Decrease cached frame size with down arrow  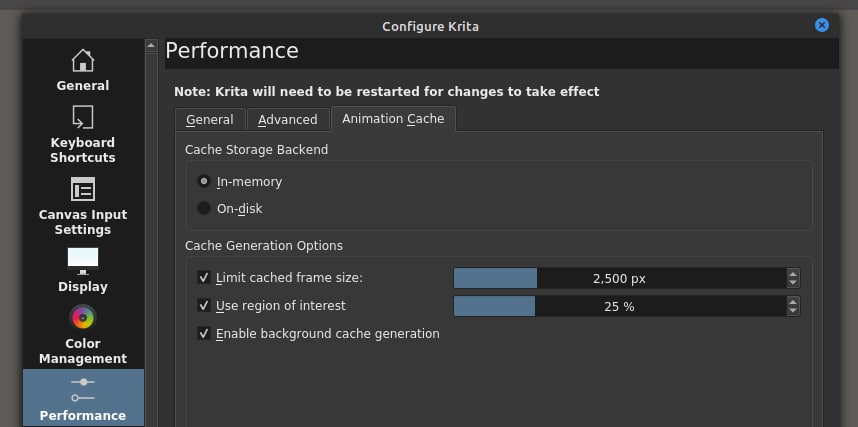793,283
